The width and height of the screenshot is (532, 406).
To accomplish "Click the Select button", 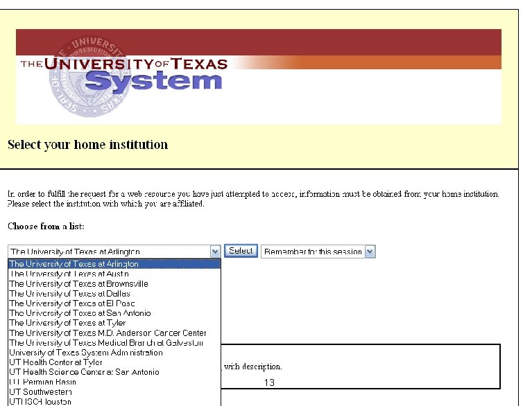I will (x=241, y=251).
